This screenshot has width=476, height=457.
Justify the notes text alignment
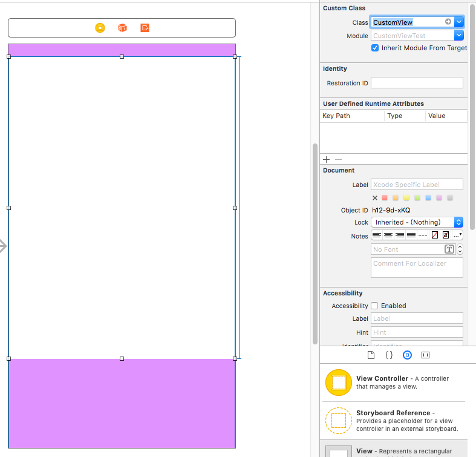pos(411,235)
